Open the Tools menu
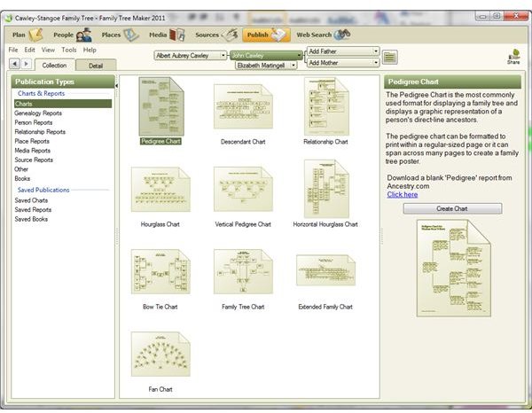The image size is (532, 413). coord(69,50)
